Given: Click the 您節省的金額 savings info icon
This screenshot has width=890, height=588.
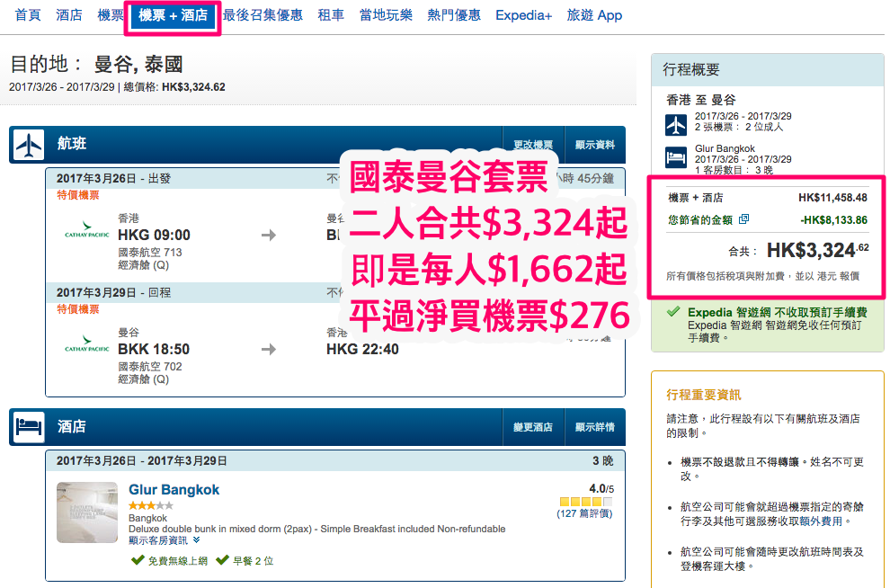Looking at the screenshot, I should 743,219.
